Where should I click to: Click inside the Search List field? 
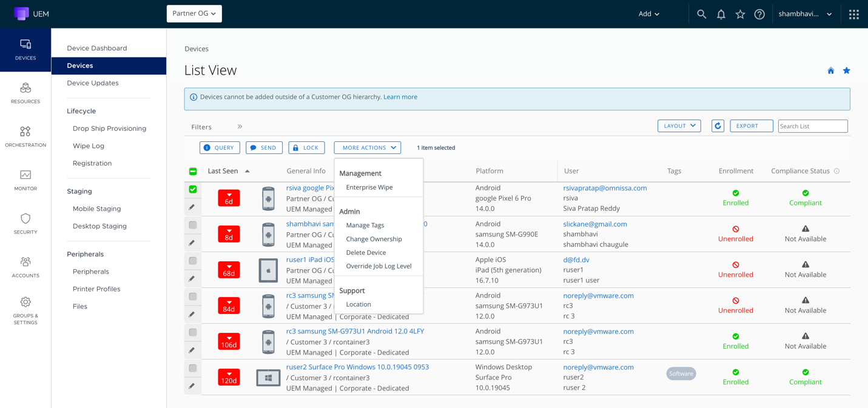[x=813, y=125]
